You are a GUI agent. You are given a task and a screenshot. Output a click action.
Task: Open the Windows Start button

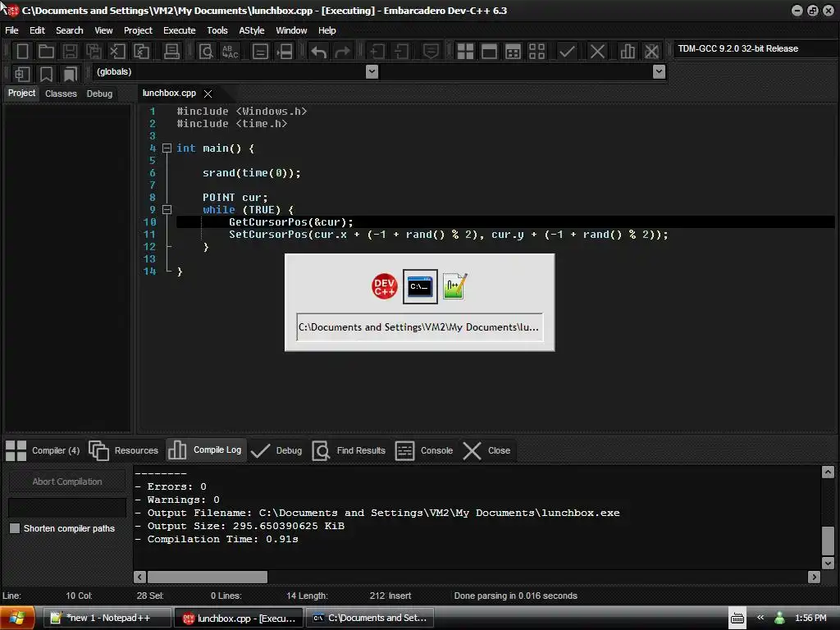[x=17, y=618]
